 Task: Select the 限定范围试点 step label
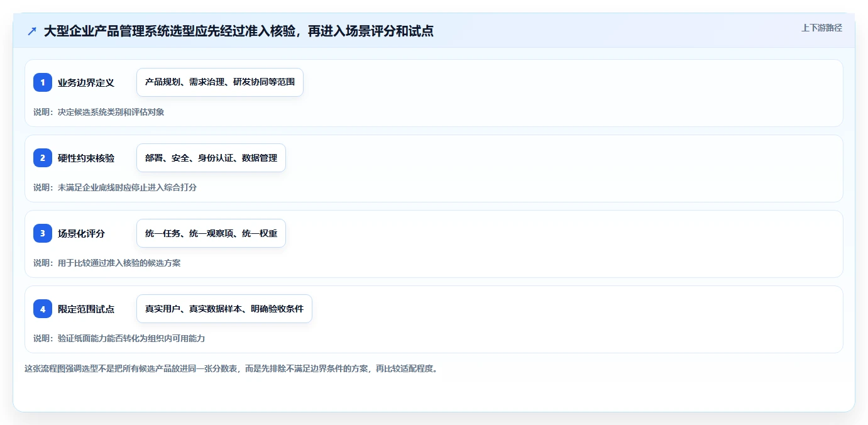tap(86, 309)
